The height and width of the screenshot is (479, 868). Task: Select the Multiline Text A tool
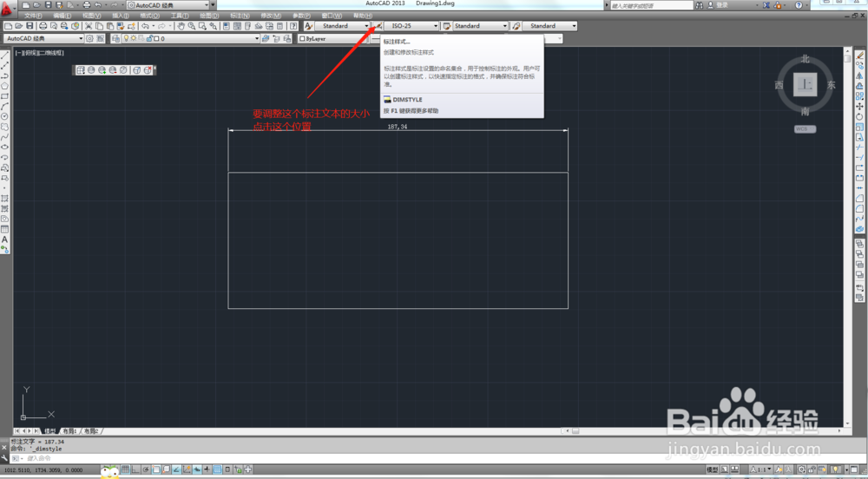point(5,239)
